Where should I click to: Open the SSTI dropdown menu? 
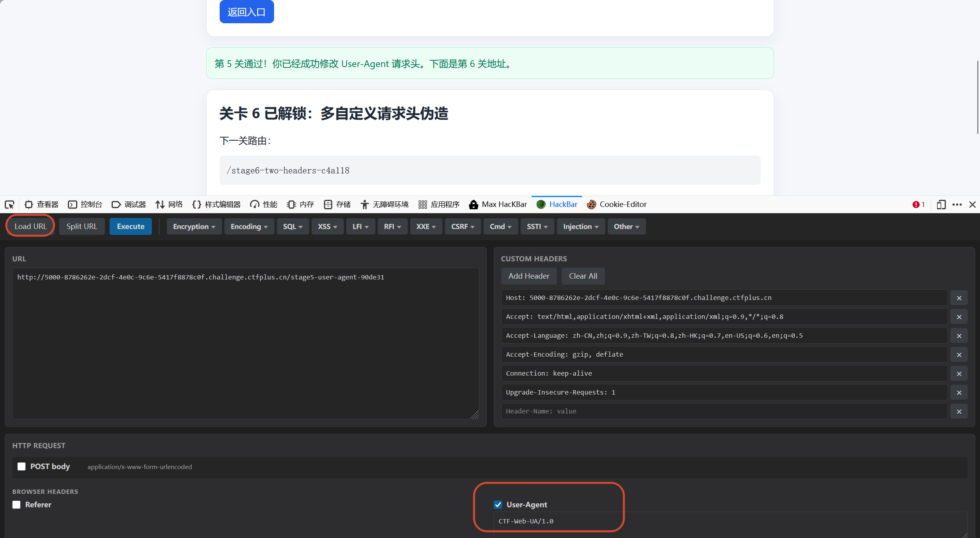coord(537,226)
